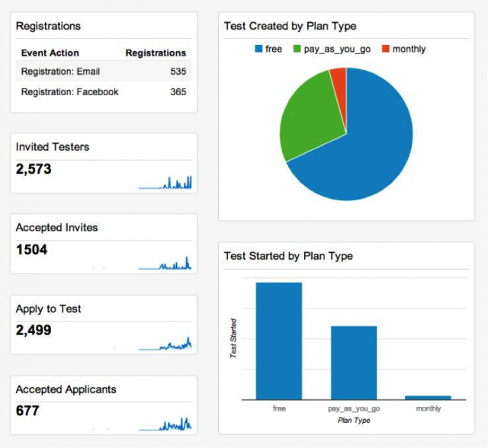Click the Accepted Applicants widget title
Viewport: 488px width, 448px height.
pyautogui.click(x=66, y=389)
